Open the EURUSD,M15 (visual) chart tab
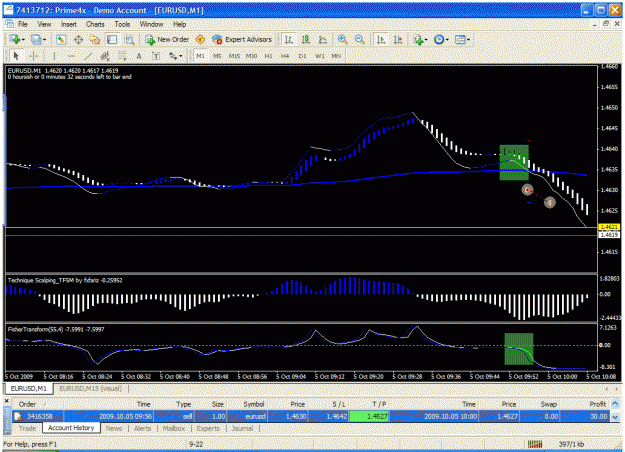 [x=90, y=388]
